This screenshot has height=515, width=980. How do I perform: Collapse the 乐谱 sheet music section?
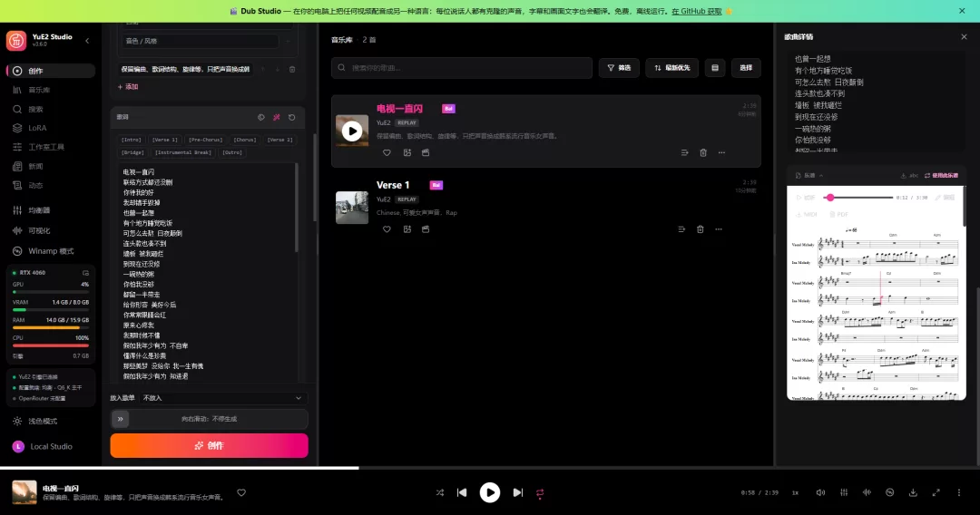click(808, 175)
